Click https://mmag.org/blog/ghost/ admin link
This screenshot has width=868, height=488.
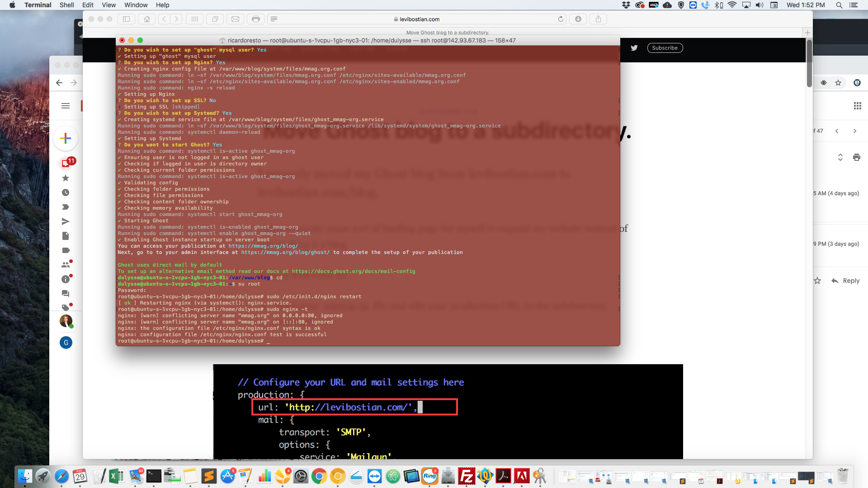tap(285, 252)
